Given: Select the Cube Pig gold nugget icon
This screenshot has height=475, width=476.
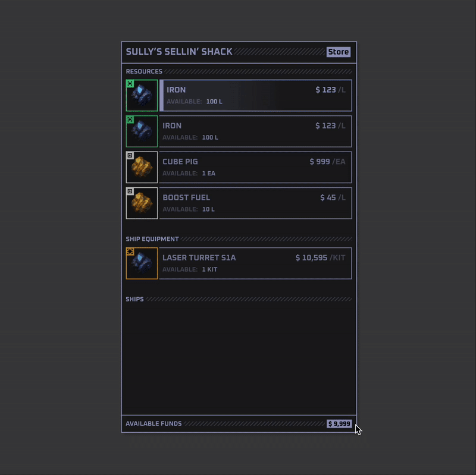Looking at the screenshot, I should [x=142, y=167].
